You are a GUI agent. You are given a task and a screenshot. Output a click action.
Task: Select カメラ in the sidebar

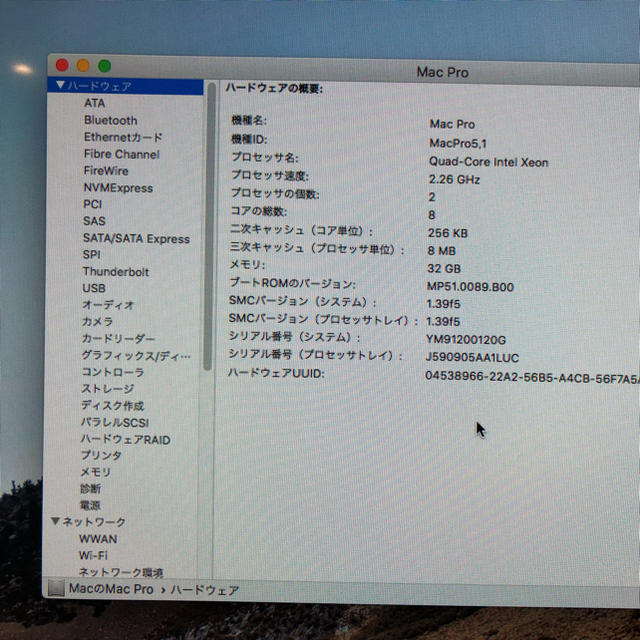pyautogui.click(x=97, y=322)
